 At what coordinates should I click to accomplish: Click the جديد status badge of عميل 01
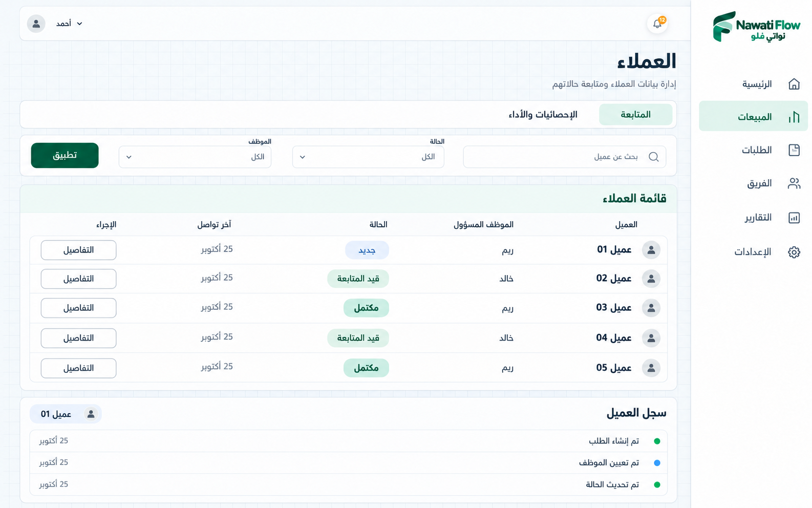pos(367,250)
